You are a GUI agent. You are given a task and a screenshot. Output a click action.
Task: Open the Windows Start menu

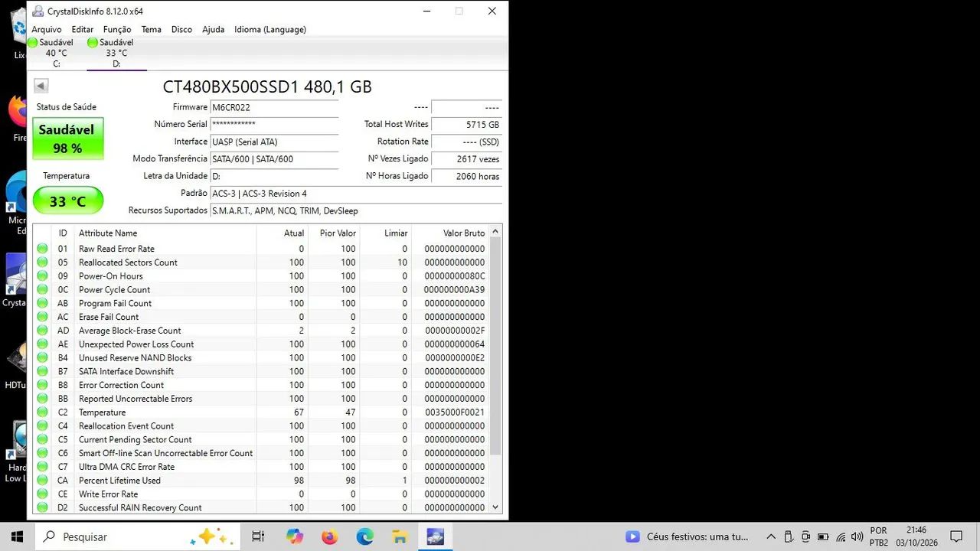[17, 536]
